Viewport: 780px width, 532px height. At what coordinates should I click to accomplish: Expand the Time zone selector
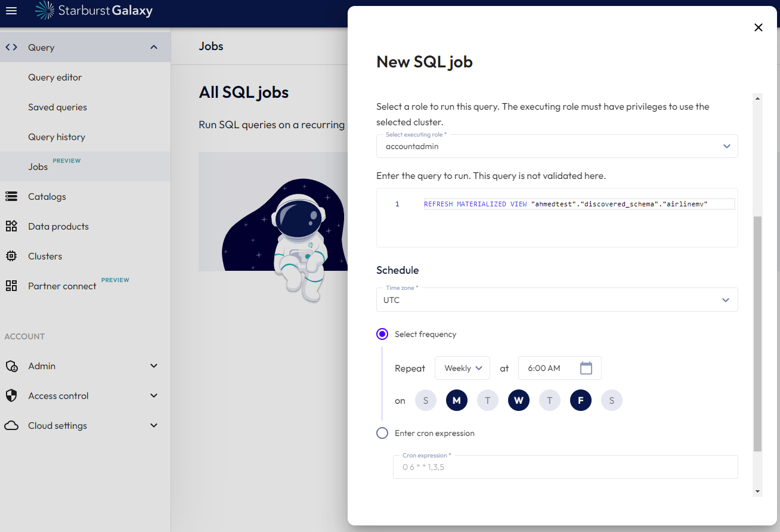tap(726, 300)
